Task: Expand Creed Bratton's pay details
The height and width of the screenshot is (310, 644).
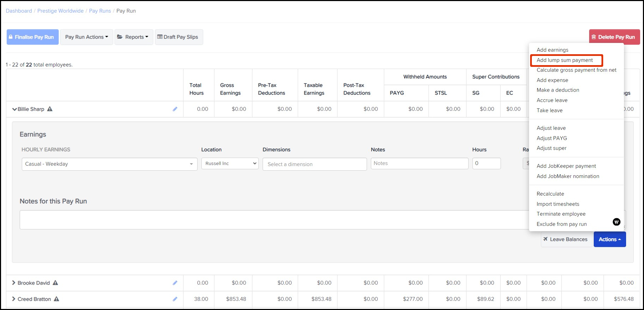Action: 14,299
